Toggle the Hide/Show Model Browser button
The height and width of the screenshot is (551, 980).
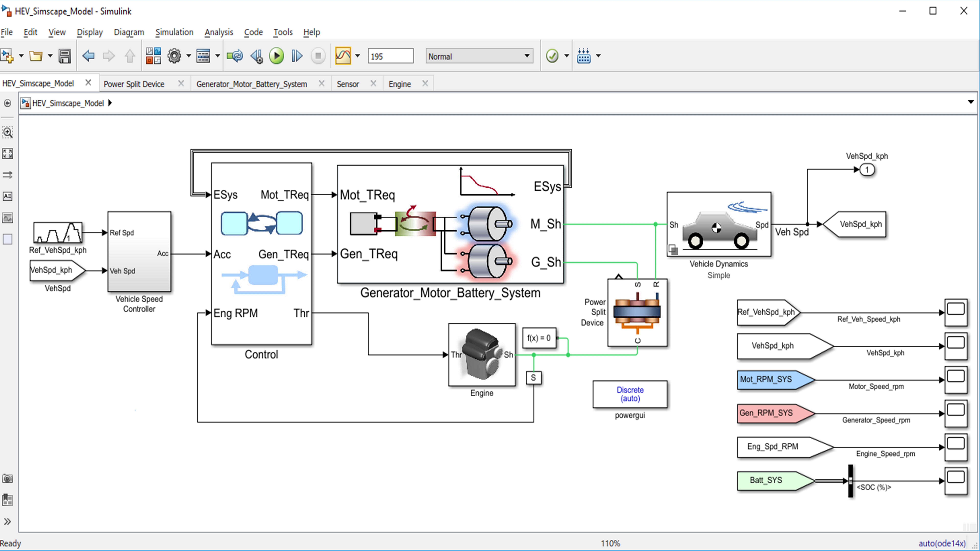[7, 521]
